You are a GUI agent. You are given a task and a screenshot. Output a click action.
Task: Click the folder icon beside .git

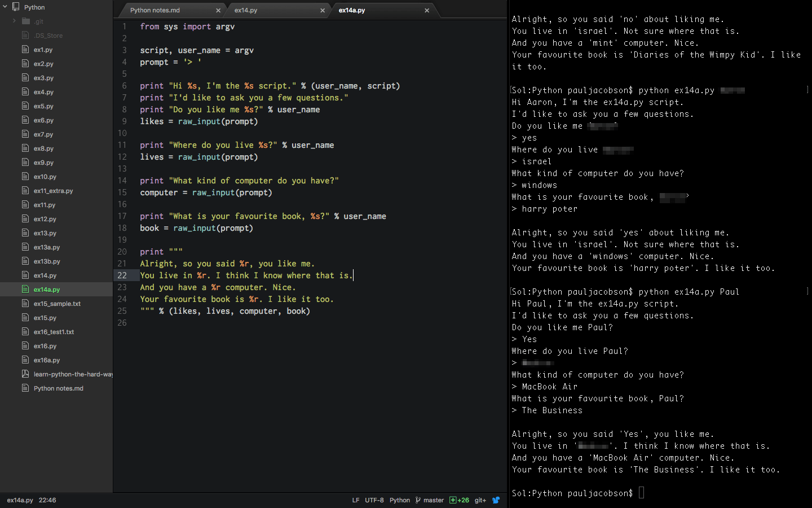[25, 21]
